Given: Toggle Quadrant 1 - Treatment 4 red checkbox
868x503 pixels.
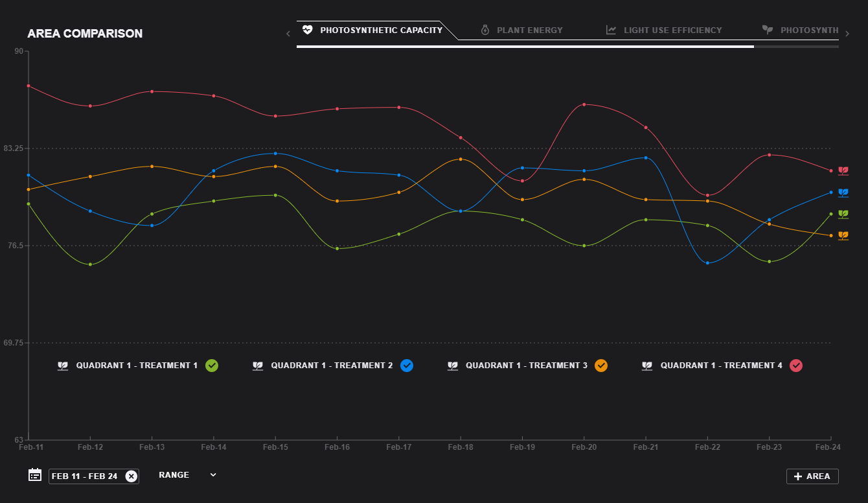Looking at the screenshot, I should pos(796,366).
